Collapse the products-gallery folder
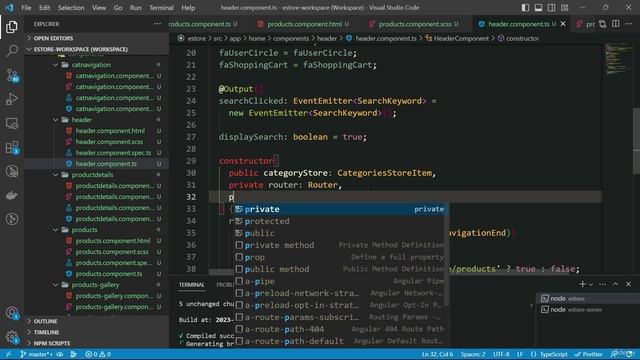This screenshot has height=360, width=640. (95, 285)
